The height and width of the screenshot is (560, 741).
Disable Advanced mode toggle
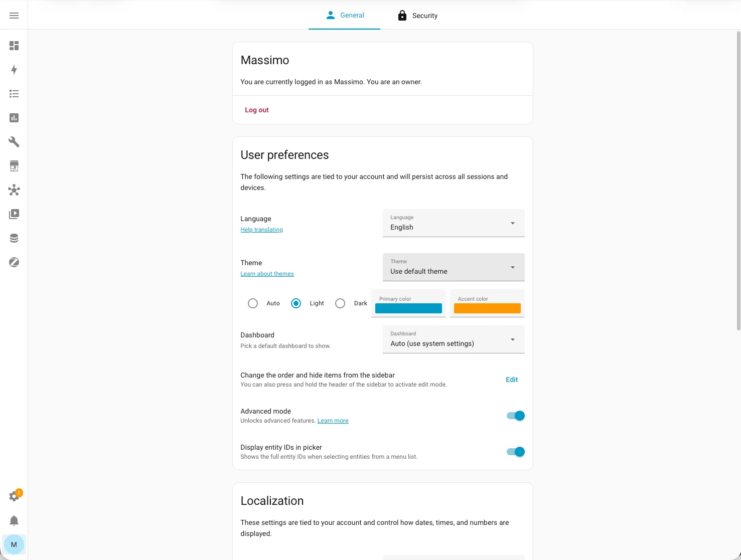pyautogui.click(x=515, y=416)
